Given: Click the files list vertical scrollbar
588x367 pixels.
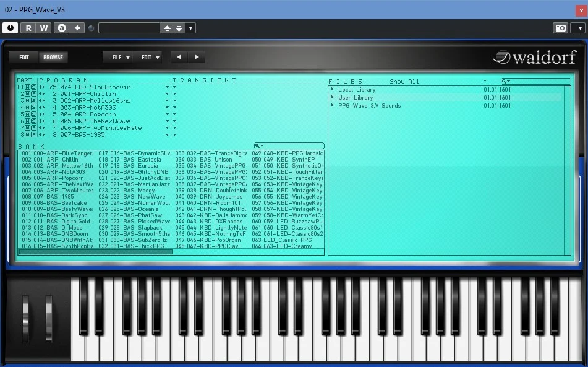Looking at the screenshot, I should (568, 171).
